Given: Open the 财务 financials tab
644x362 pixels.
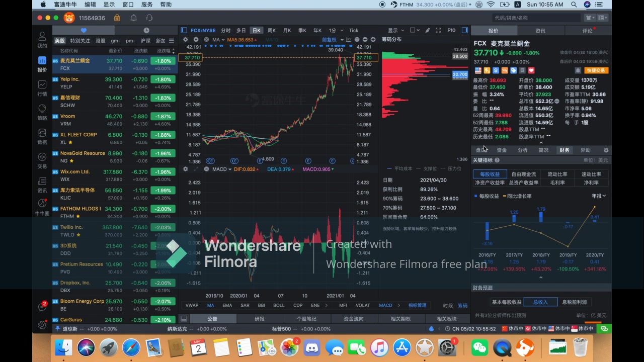Looking at the screenshot, I should [565, 150].
